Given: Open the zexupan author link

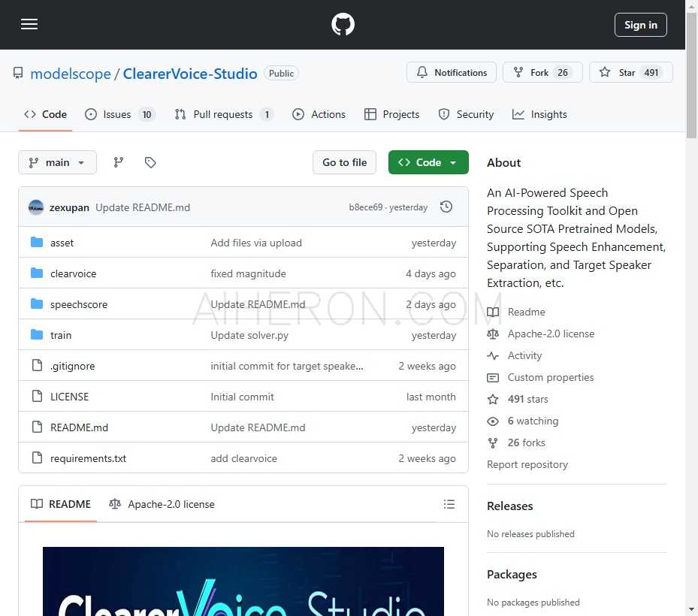Looking at the screenshot, I should coord(69,207).
